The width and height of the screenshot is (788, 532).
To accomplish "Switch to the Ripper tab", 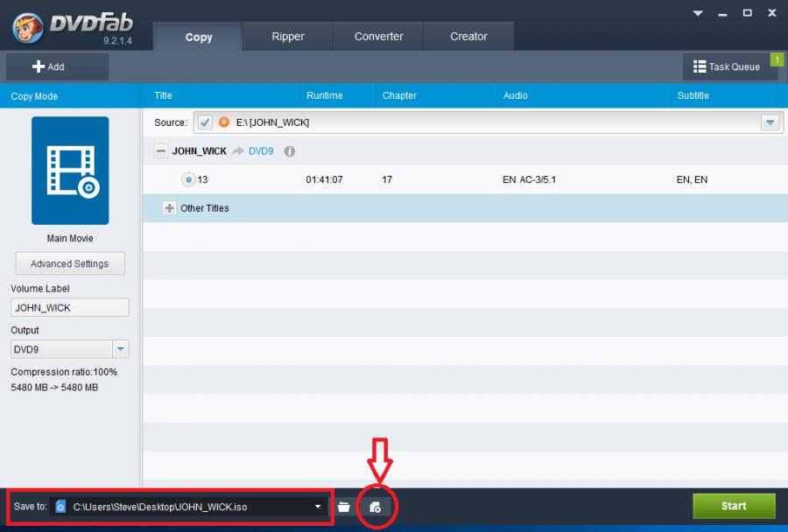I will click(287, 37).
